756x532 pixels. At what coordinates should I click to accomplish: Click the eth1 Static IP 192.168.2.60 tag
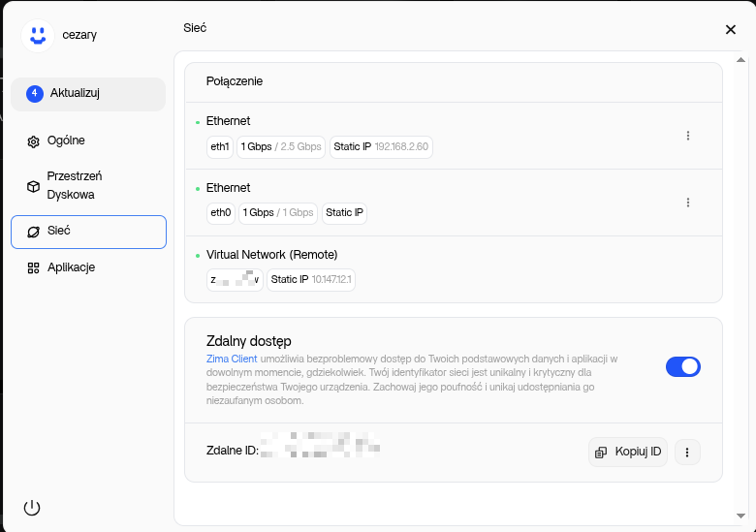coord(380,147)
